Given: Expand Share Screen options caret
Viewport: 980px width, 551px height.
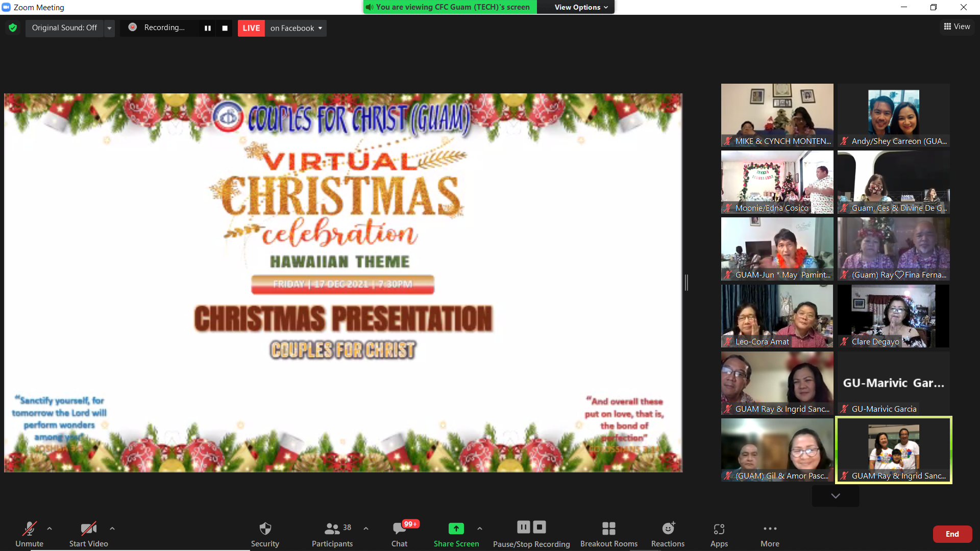Looking at the screenshot, I should tap(480, 529).
